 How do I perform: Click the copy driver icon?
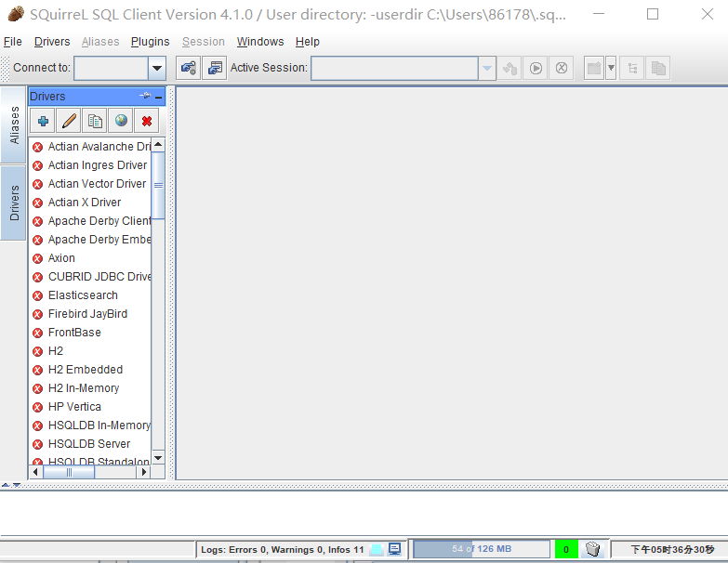95,121
